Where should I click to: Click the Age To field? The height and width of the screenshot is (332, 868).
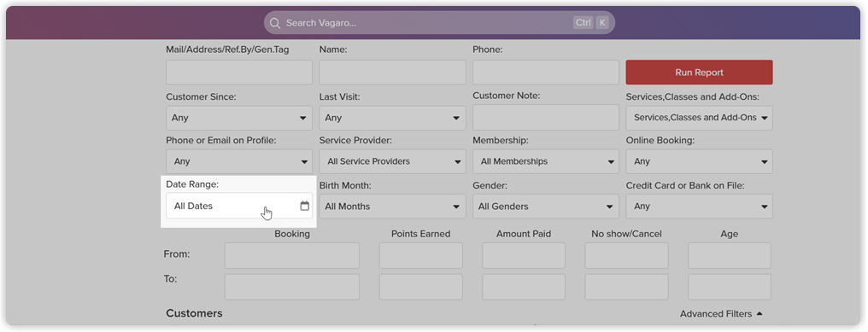[x=730, y=287]
